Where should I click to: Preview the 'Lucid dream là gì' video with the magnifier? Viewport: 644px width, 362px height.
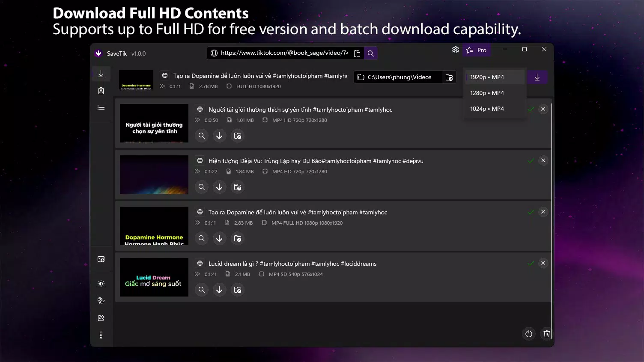pos(202,290)
